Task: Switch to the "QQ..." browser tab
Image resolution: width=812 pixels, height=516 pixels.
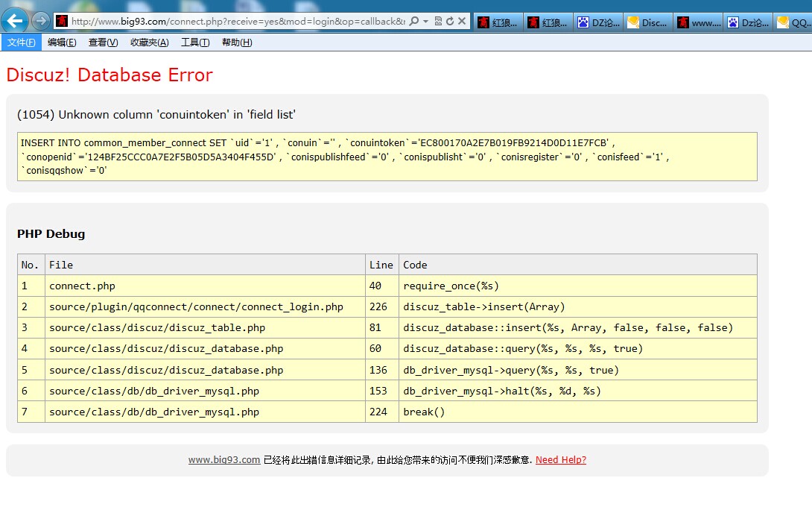Action: click(793, 23)
